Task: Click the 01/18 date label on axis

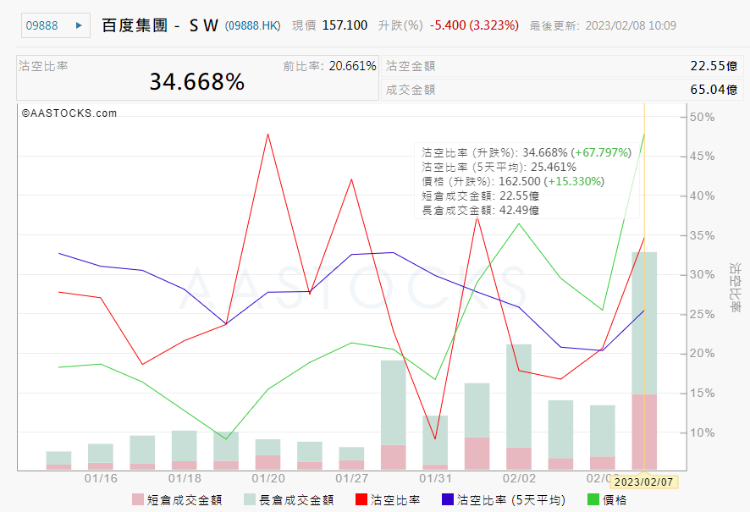Action: pos(185,479)
